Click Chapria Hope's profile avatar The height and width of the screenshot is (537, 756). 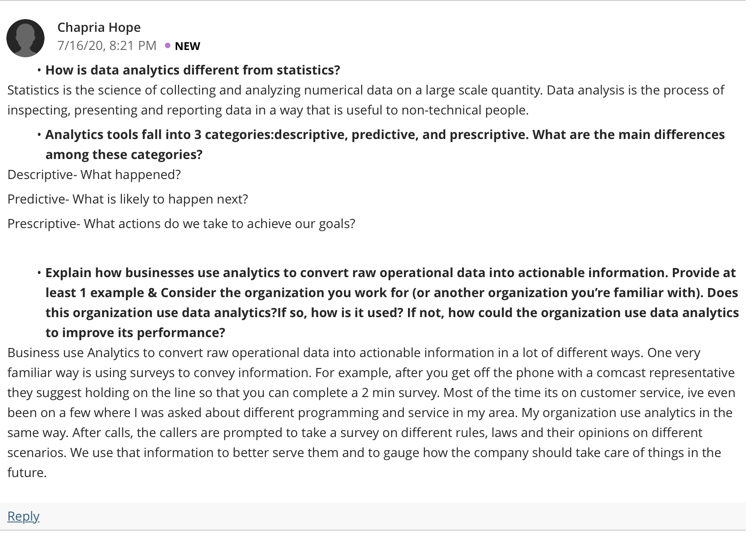25,38
